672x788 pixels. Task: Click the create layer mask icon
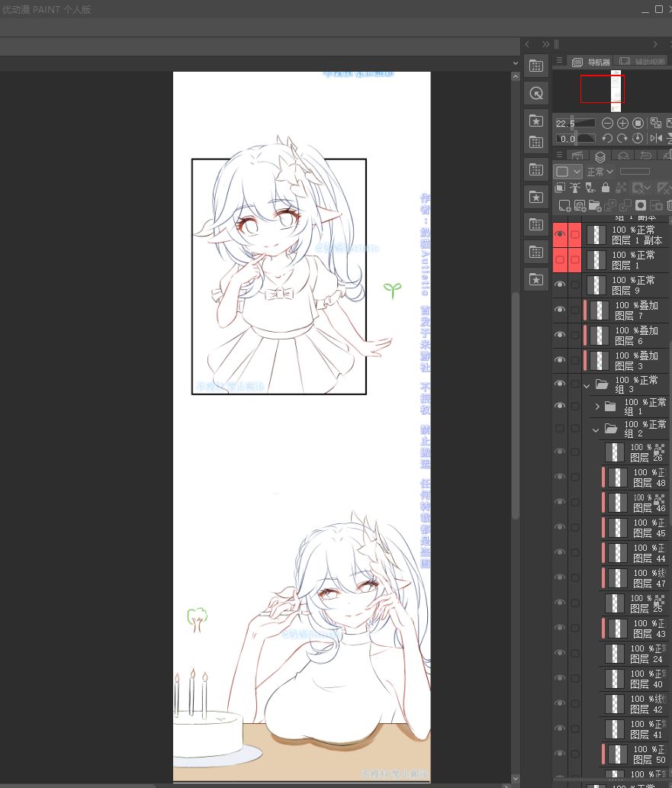pyautogui.click(x=641, y=205)
